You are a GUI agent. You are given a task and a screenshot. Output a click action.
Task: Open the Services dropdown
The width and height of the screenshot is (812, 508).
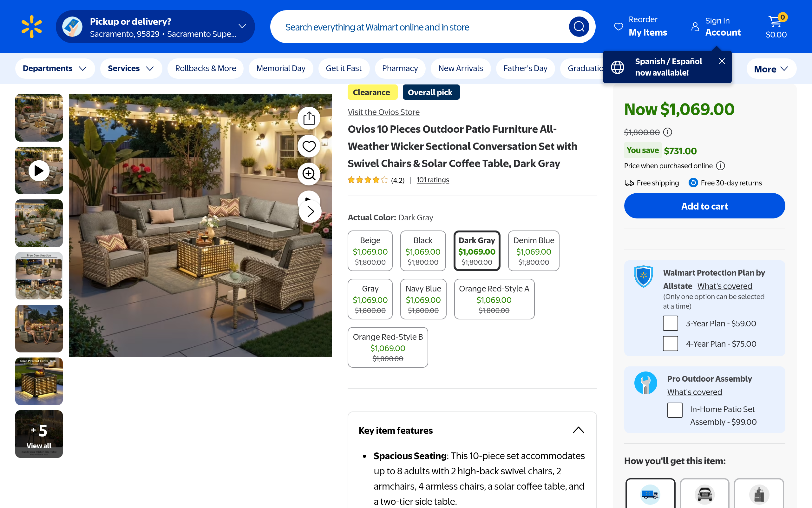131,69
